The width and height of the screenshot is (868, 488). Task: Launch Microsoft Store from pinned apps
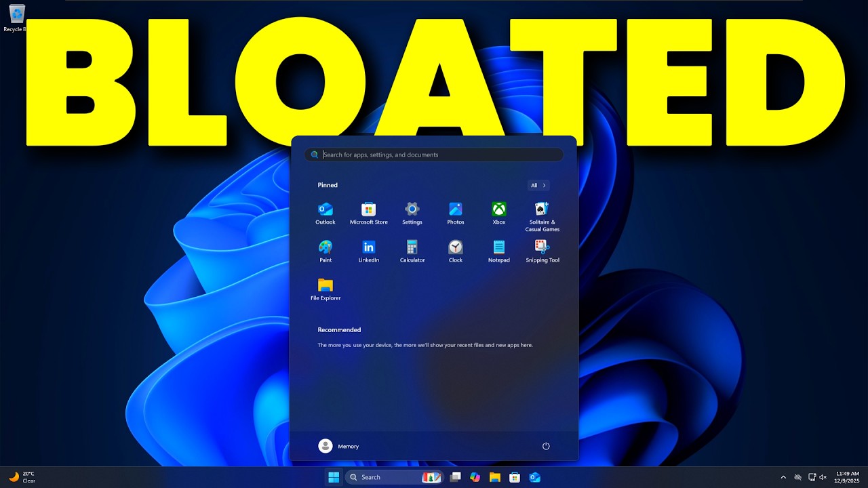point(369,213)
